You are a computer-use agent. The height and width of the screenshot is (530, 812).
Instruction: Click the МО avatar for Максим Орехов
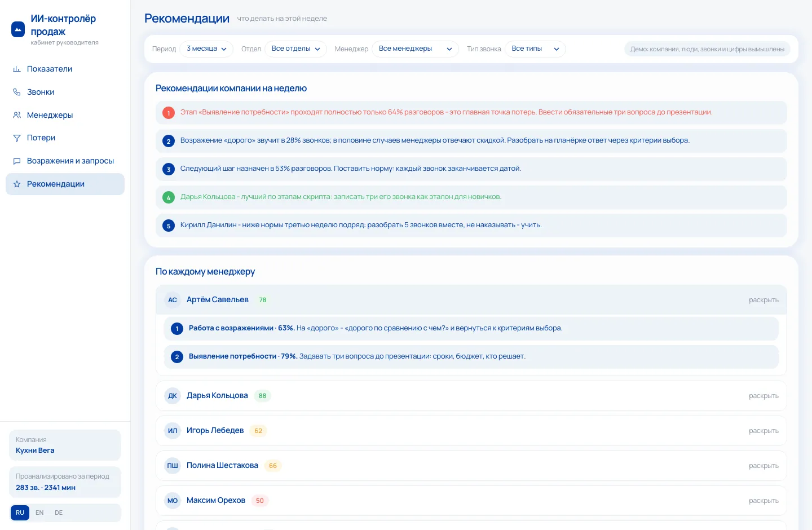click(173, 501)
